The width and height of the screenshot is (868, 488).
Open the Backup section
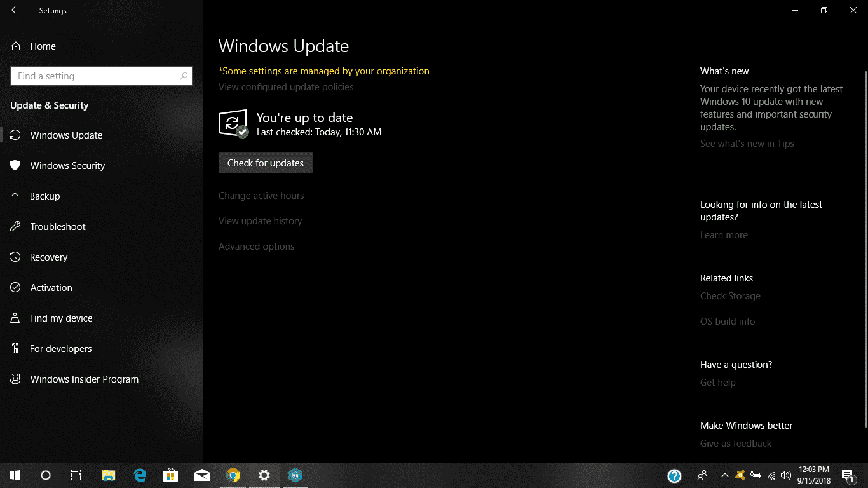click(102, 196)
